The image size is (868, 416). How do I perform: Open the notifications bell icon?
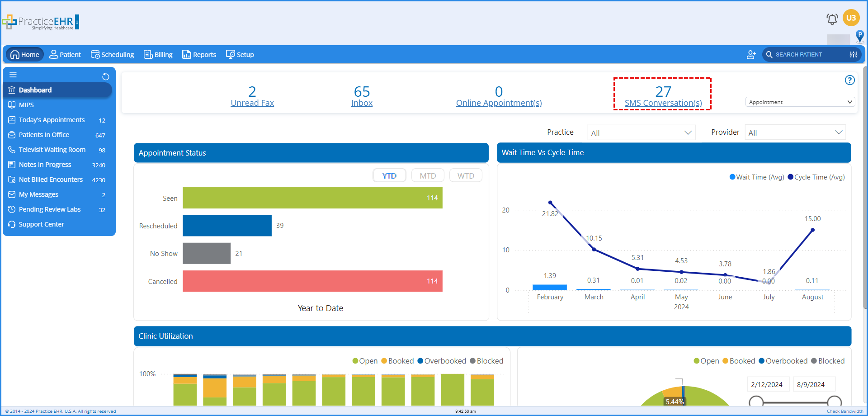[x=832, y=19]
